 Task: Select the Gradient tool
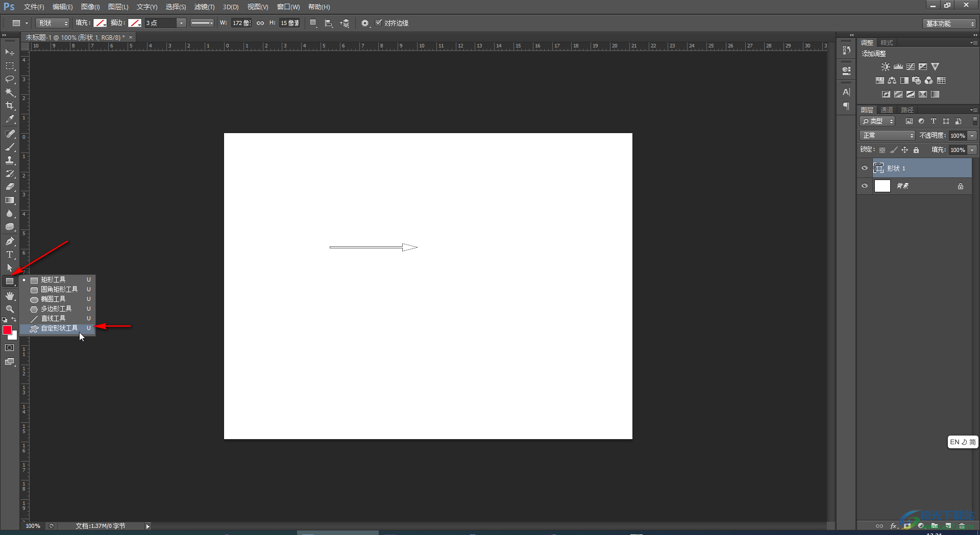coord(10,200)
